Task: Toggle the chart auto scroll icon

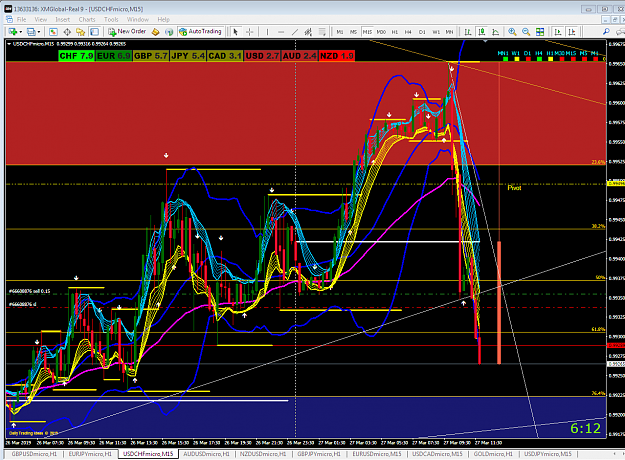Action: pyautogui.click(x=558, y=31)
